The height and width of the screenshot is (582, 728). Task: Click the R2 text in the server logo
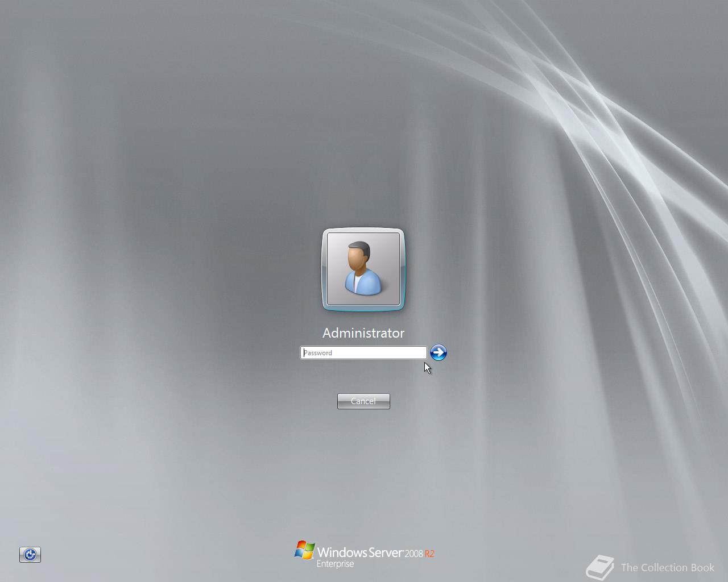431,553
